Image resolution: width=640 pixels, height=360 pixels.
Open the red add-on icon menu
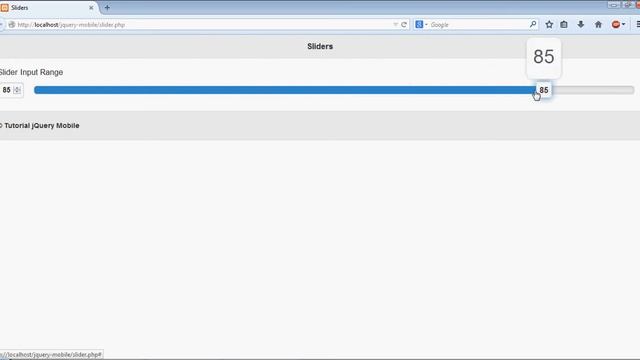coord(616,24)
